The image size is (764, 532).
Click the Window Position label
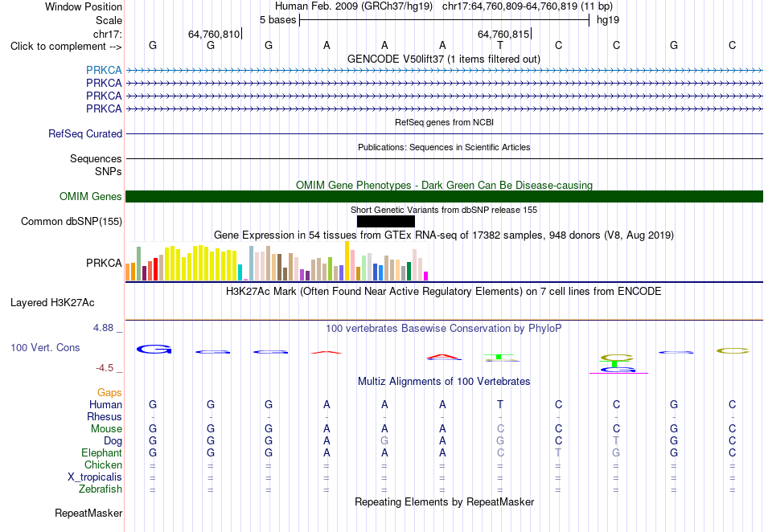pos(84,6)
